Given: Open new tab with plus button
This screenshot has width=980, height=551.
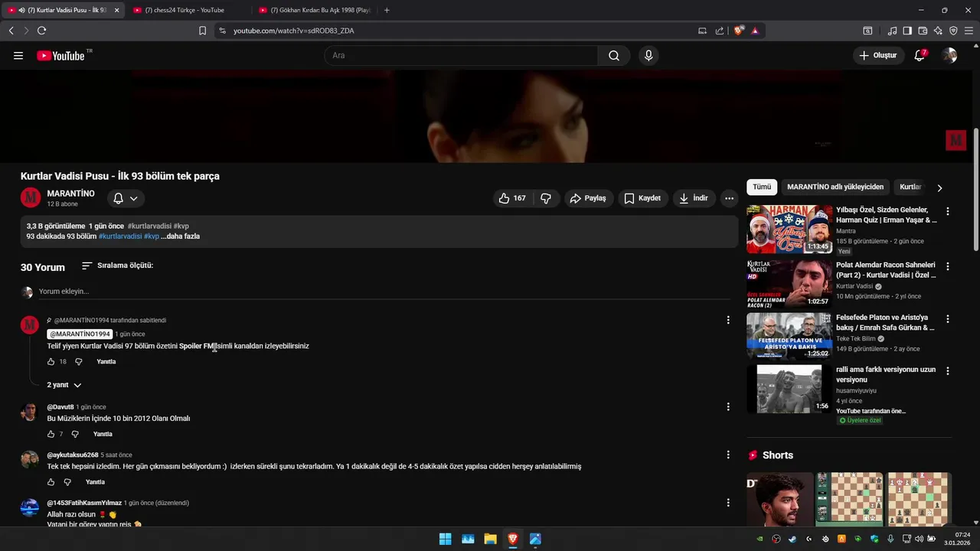Looking at the screenshot, I should pyautogui.click(x=387, y=10).
